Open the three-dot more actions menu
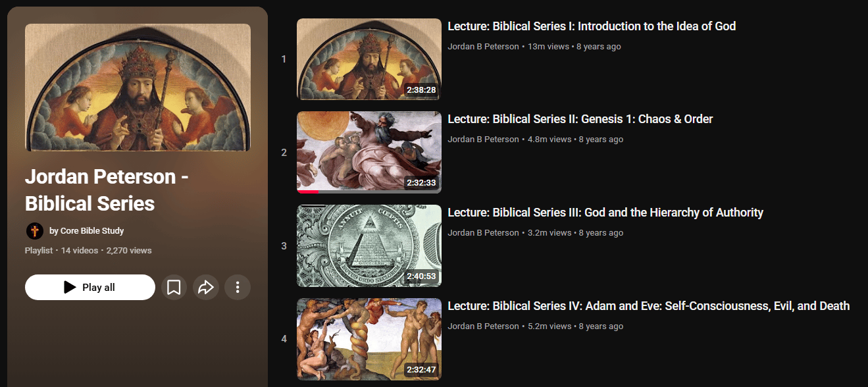Screen dimensions: 868x387 tap(238, 288)
